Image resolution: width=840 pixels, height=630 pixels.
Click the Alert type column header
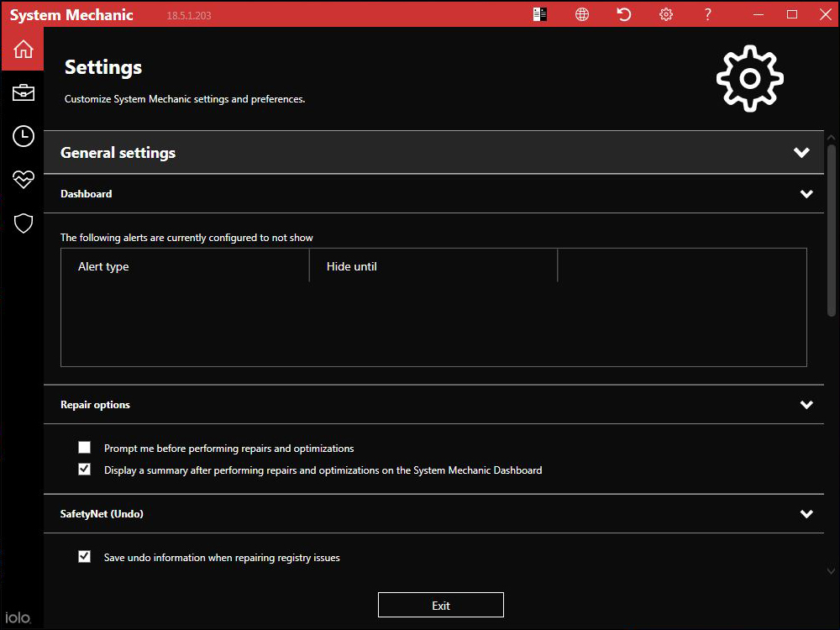185,266
